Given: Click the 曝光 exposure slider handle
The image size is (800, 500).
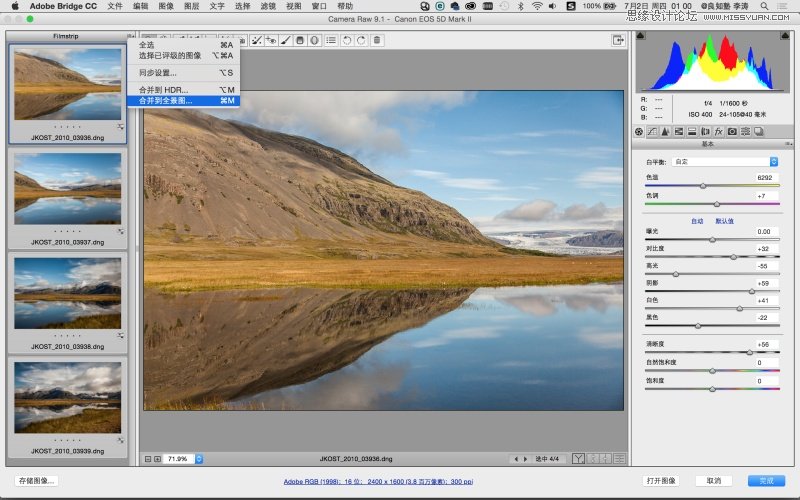Looking at the screenshot, I should point(712,240).
